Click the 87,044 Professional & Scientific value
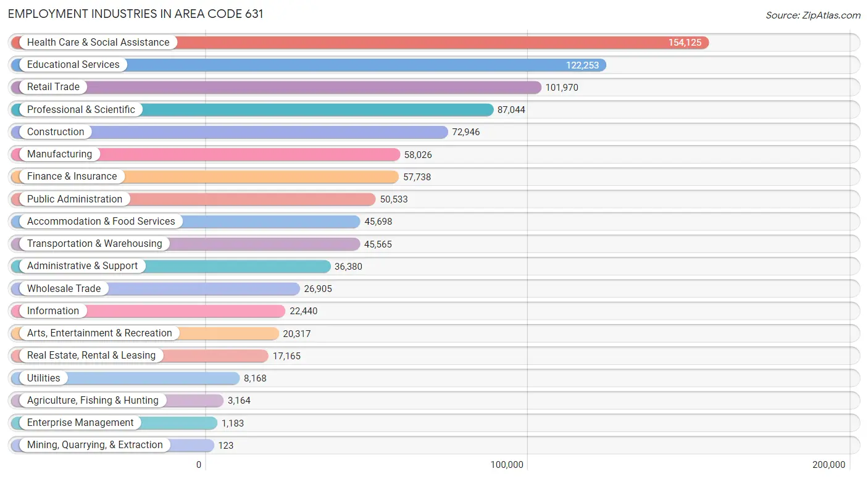868x479 pixels. tap(511, 110)
